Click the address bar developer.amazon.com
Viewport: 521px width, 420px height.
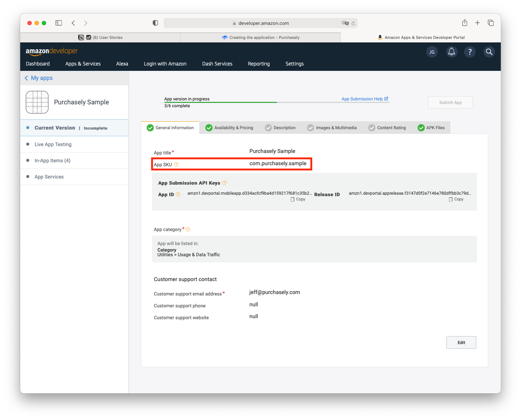(x=260, y=23)
